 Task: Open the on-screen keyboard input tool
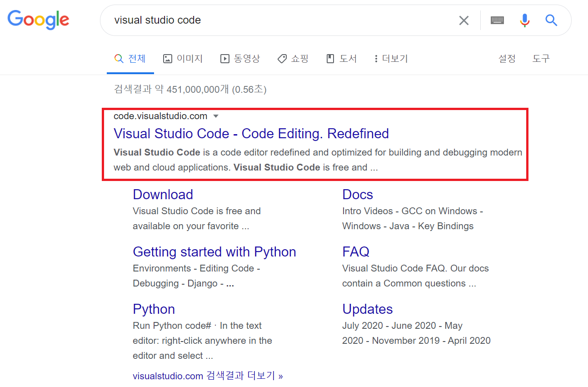pyautogui.click(x=497, y=20)
